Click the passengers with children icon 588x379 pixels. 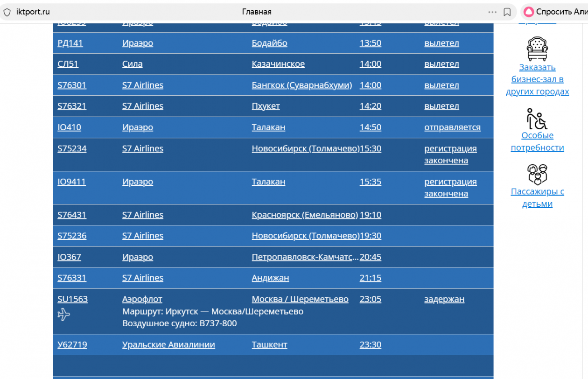click(x=537, y=175)
